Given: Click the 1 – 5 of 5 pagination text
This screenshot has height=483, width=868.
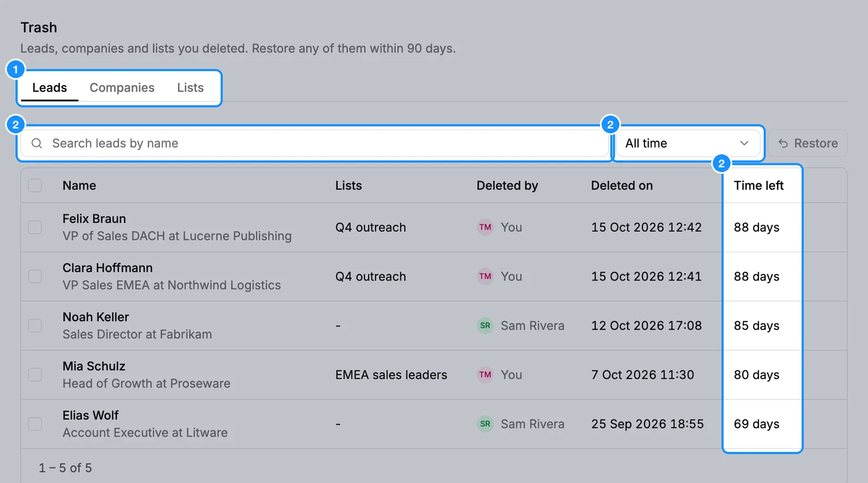Looking at the screenshot, I should [x=65, y=468].
